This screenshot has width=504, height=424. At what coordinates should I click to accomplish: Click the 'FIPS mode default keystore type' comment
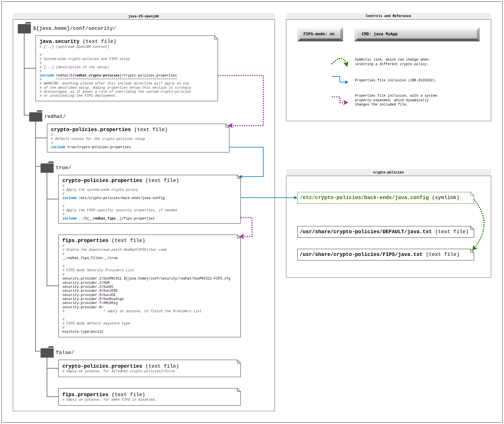pyautogui.click(x=96, y=324)
